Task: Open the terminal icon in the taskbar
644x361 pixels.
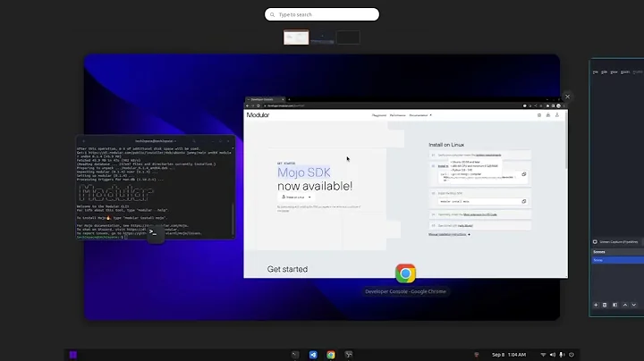Action: 295,355
